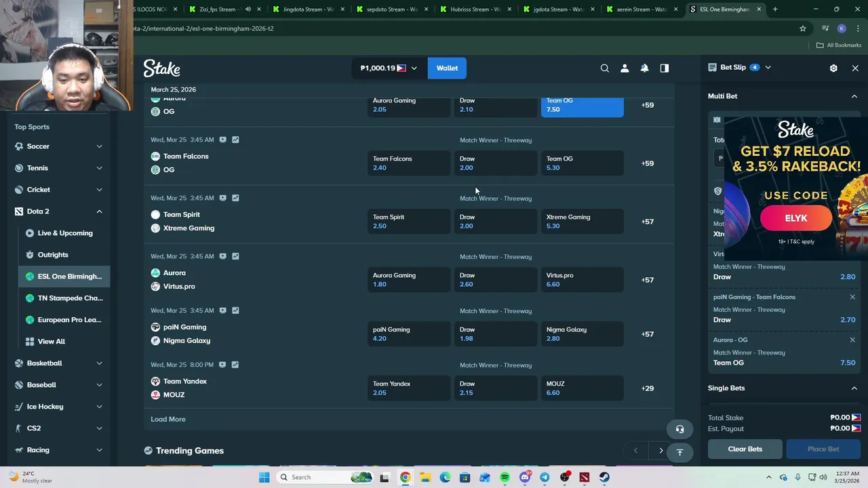The image size is (868, 488).
Task: Remove the paiN Gaming - Team Falcons bet
Action: 852,297
